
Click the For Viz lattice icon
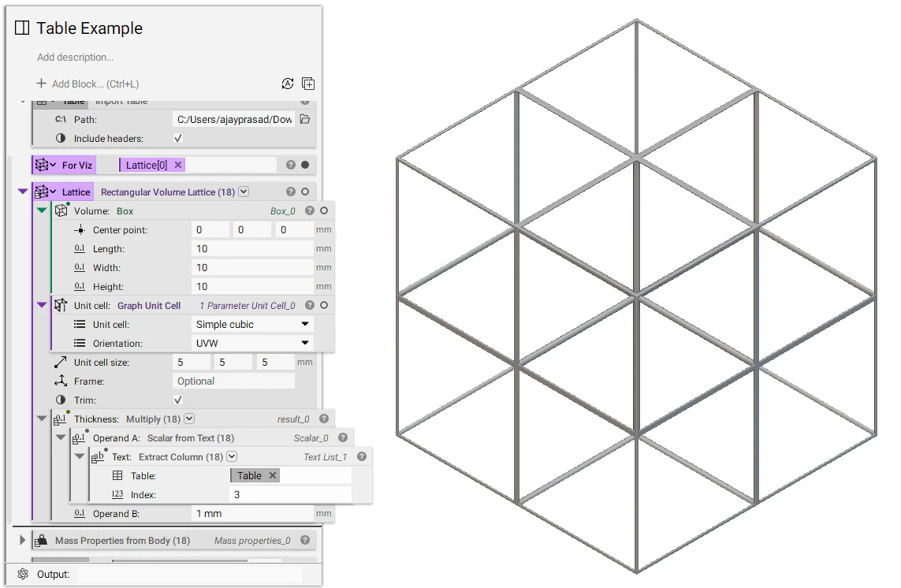tap(42, 165)
